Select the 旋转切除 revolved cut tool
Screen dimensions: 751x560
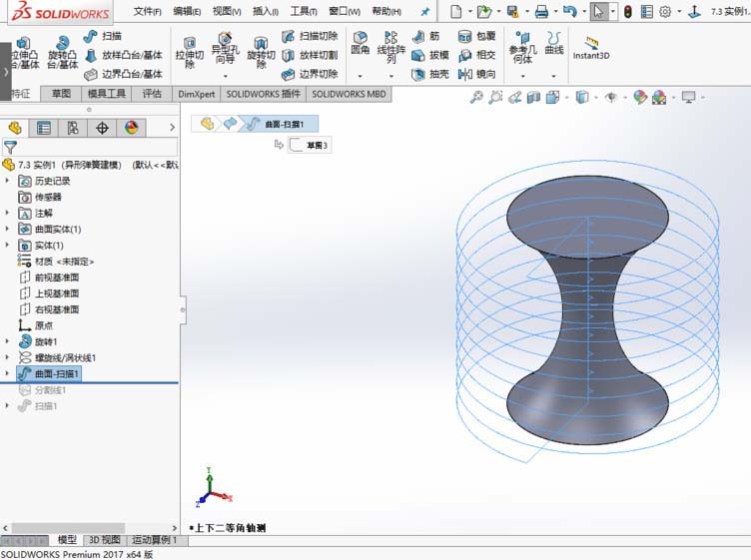(261, 53)
